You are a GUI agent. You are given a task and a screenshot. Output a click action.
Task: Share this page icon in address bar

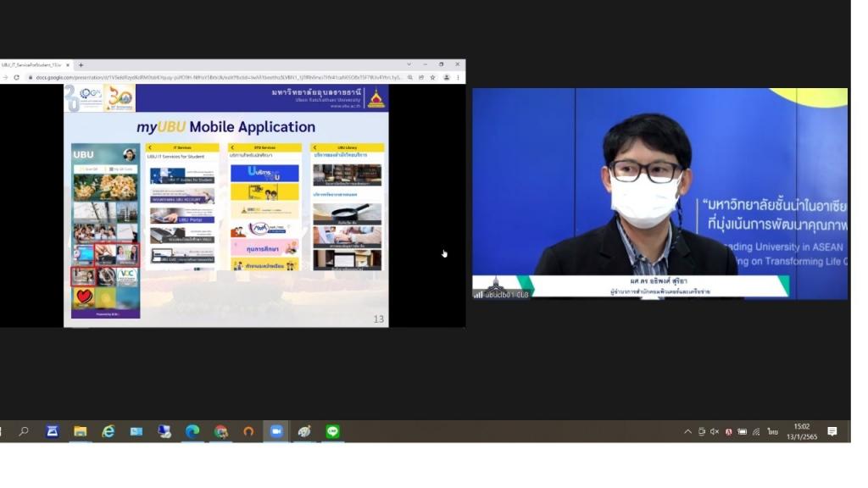click(421, 77)
